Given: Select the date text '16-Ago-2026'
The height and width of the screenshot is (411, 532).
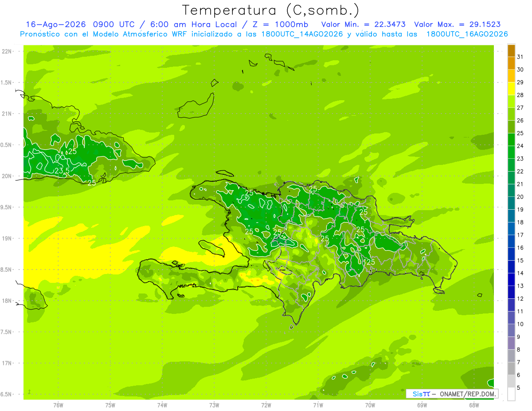Looking at the screenshot, I should point(56,24).
